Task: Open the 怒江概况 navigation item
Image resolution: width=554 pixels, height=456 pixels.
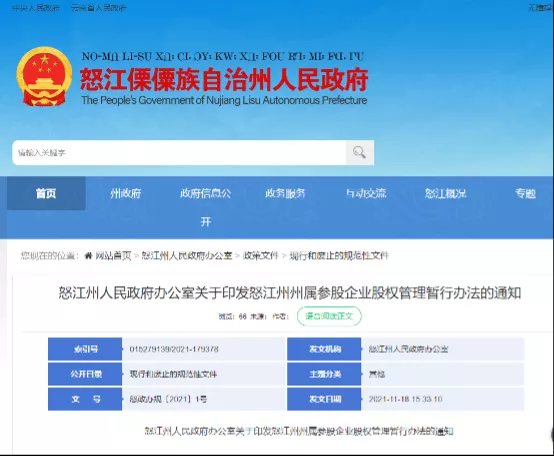Action: pos(446,193)
